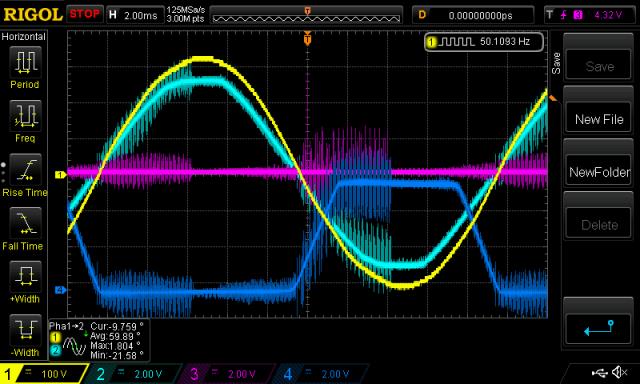The height and width of the screenshot is (384, 640).
Task: Toggle channel 2 cyan trace tab
Action: point(135,374)
